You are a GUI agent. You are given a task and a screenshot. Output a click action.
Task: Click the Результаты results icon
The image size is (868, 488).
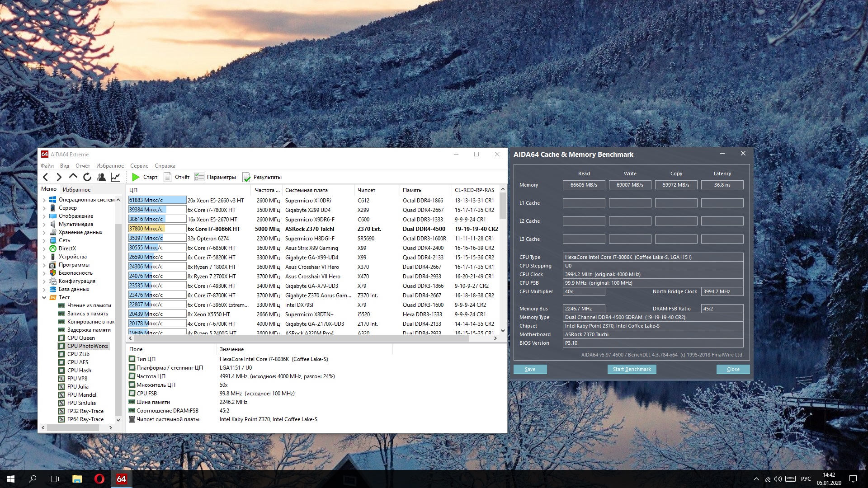(246, 177)
